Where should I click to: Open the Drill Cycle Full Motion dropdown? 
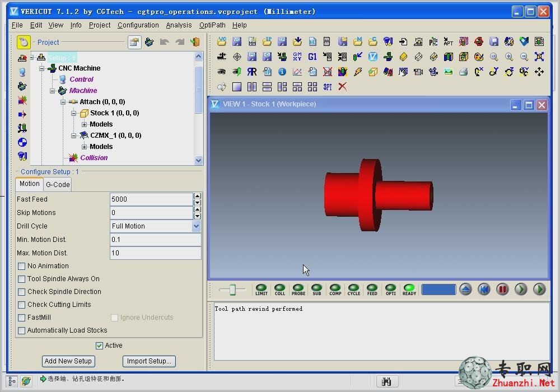click(x=196, y=226)
